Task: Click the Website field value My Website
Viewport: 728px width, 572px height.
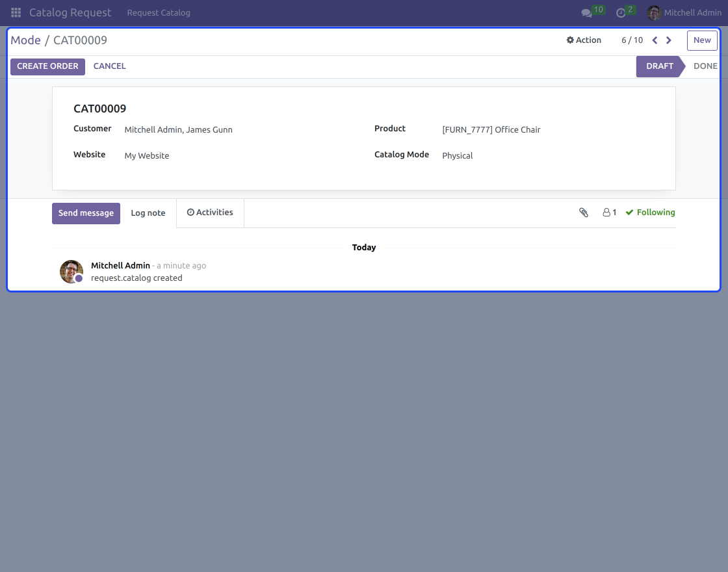Action: 147,156
